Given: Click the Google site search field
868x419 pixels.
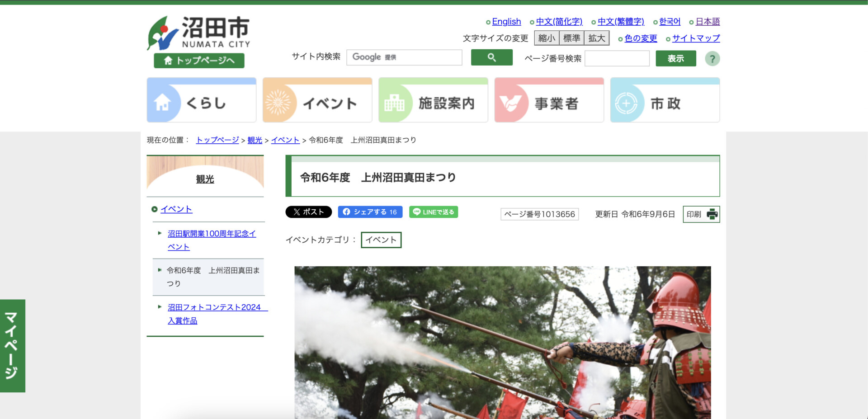Looking at the screenshot, I should [x=404, y=57].
